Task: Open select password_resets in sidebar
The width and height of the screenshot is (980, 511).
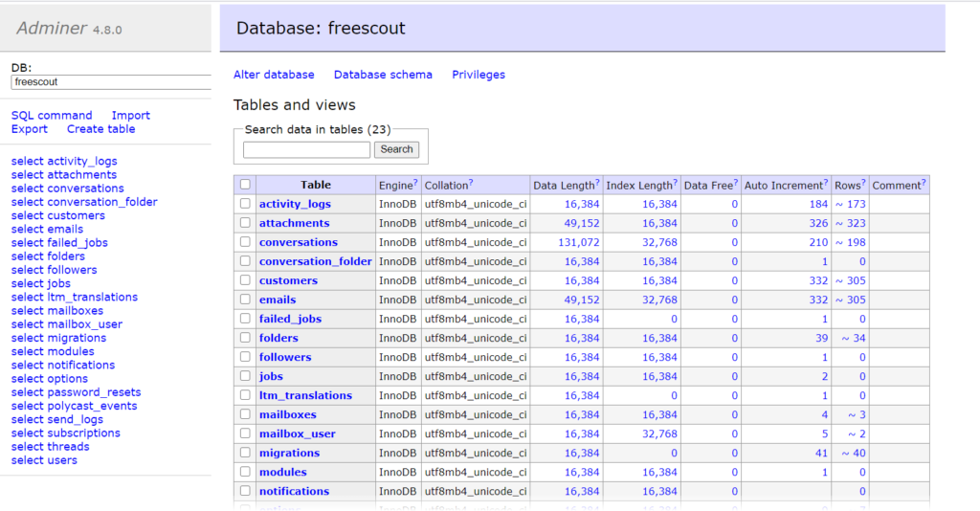Action: [77, 392]
